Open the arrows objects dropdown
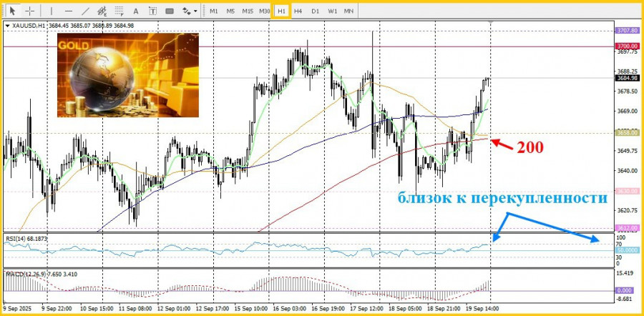Screen dimensions: 644x316 click(x=190, y=11)
